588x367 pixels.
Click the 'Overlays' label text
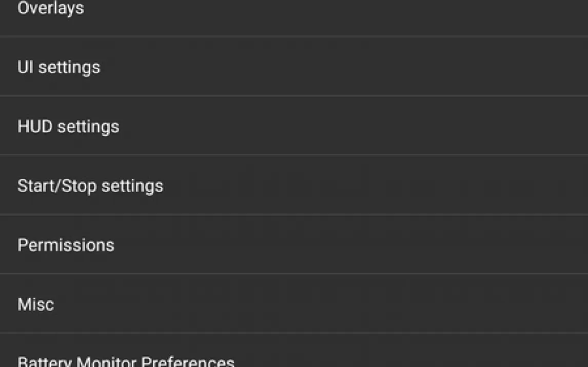coord(50,8)
